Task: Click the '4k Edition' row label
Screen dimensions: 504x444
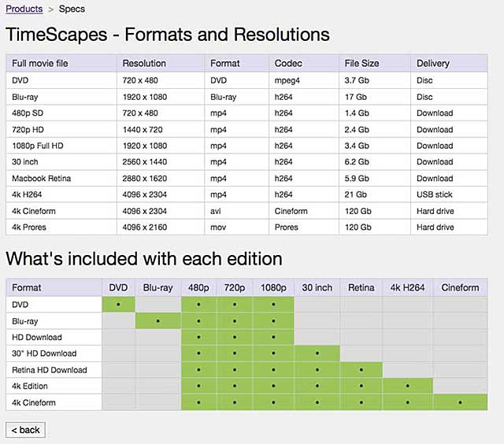Action: coord(30,387)
